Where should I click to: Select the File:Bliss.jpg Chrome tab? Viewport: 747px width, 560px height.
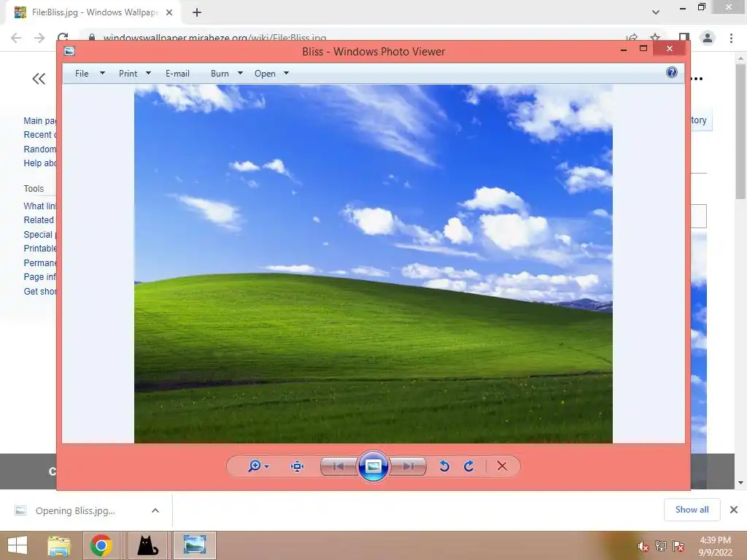[93, 12]
